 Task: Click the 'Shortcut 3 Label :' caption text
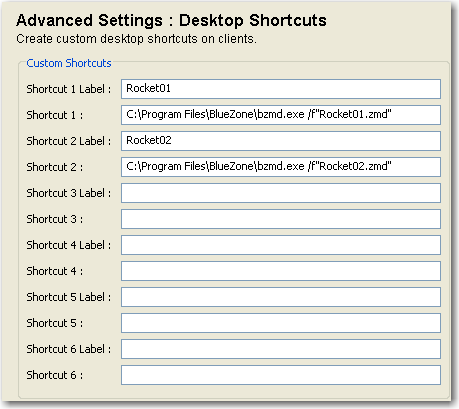[x=69, y=193]
